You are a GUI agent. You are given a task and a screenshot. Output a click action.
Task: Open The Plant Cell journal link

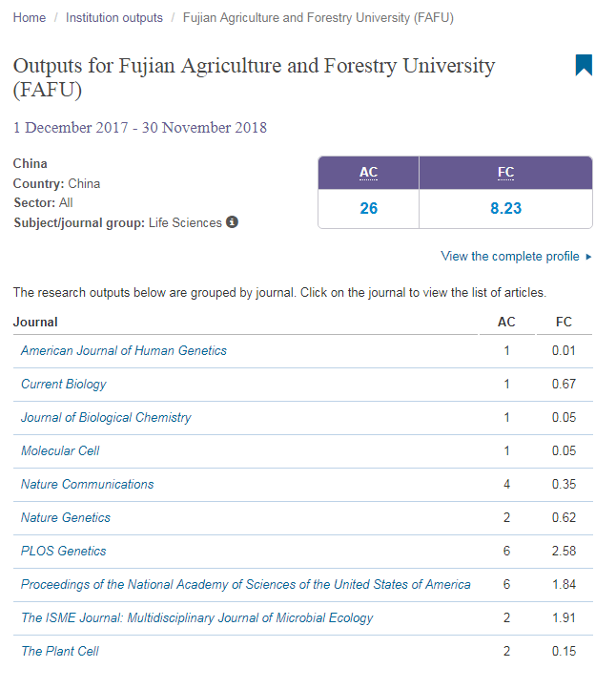click(x=60, y=651)
